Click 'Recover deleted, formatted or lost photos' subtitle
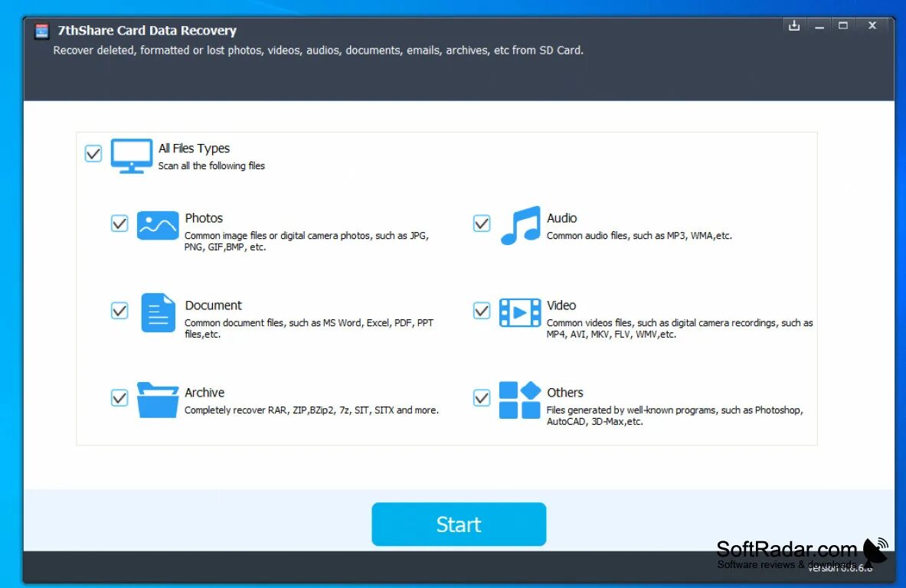 (x=319, y=51)
